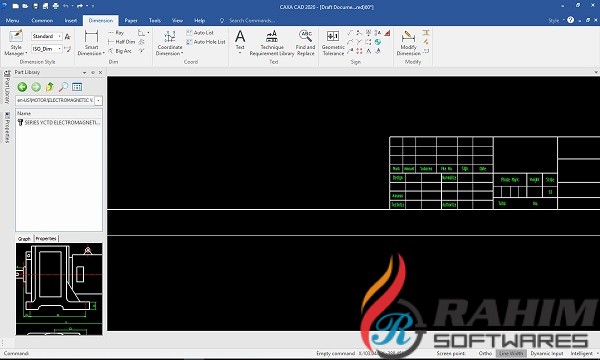The image size is (600, 360).
Task: Click the Open folder icon in title bar
Action: click(x=25, y=6)
